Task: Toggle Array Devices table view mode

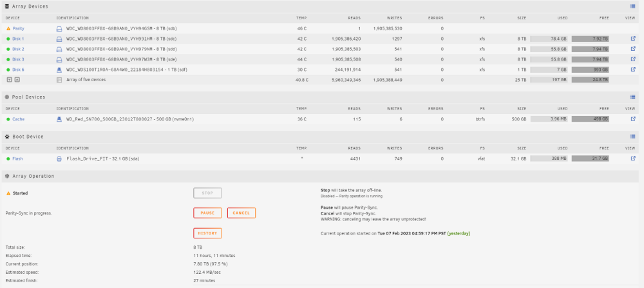Action: click(x=633, y=6)
